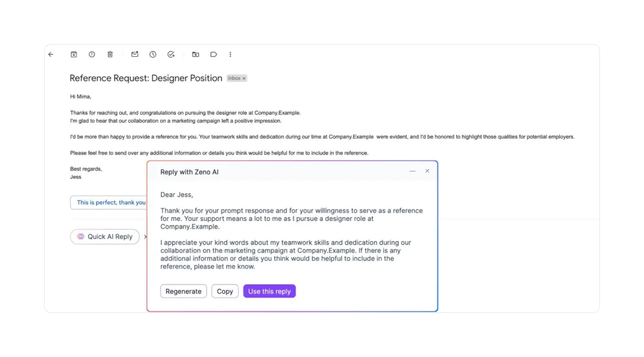The image size is (644, 357).
Task: Click Use this reply
Action: point(270,291)
